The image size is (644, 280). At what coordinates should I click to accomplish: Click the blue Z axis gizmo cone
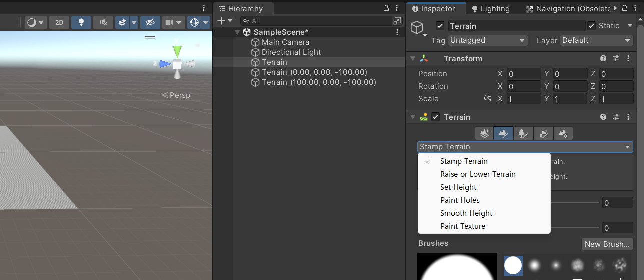tap(165, 64)
